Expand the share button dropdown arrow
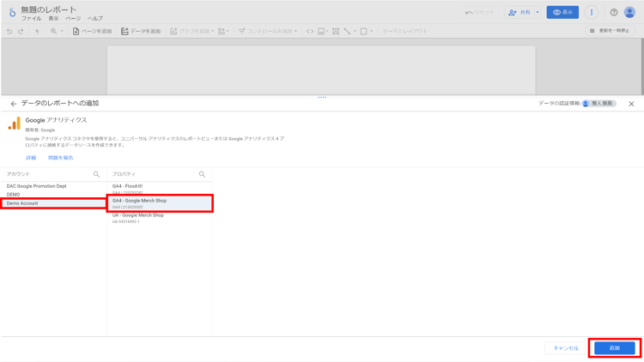 538,13
